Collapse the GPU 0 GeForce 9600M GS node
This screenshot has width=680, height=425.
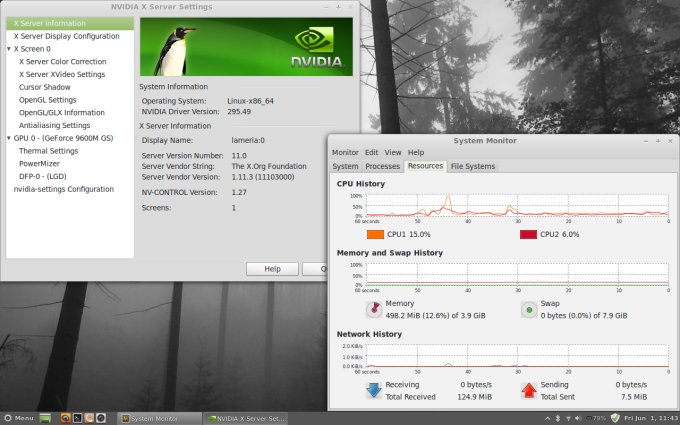(x=9, y=138)
